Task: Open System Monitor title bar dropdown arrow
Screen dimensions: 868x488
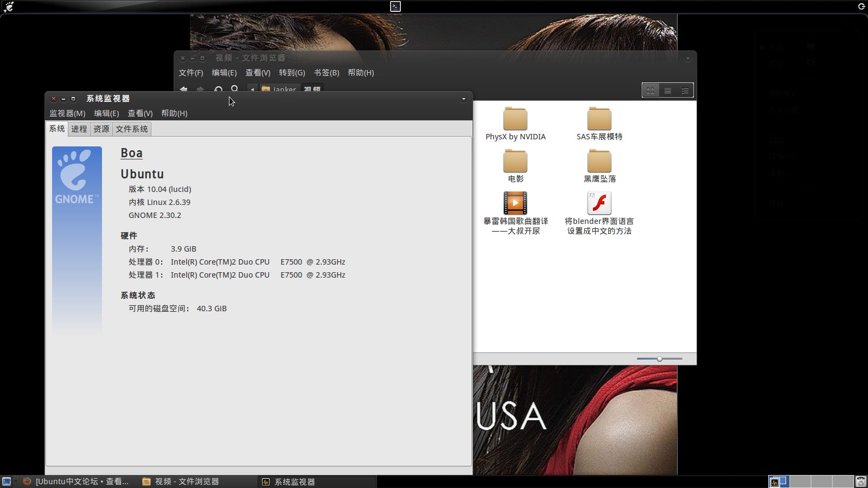Action: tap(463, 99)
